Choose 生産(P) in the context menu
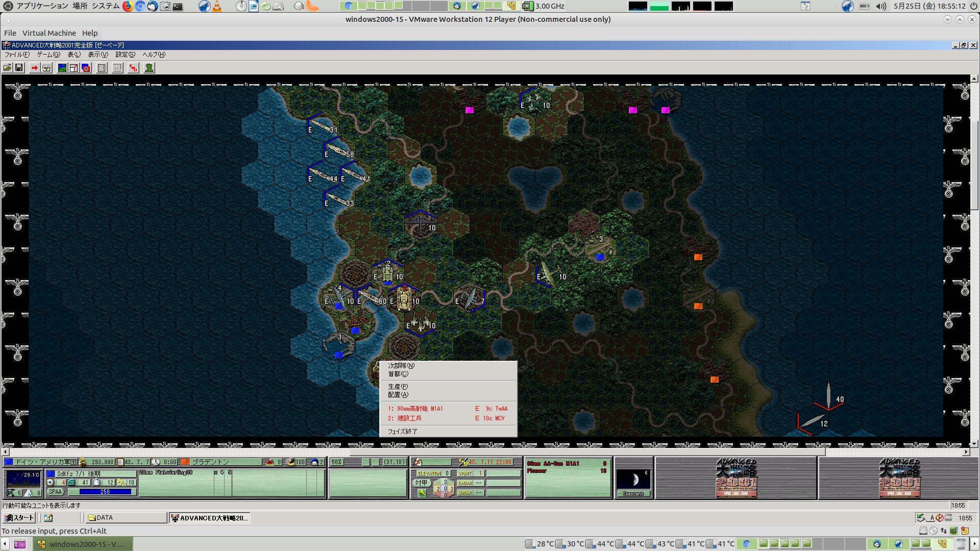The image size is (980, 551). 398,387
